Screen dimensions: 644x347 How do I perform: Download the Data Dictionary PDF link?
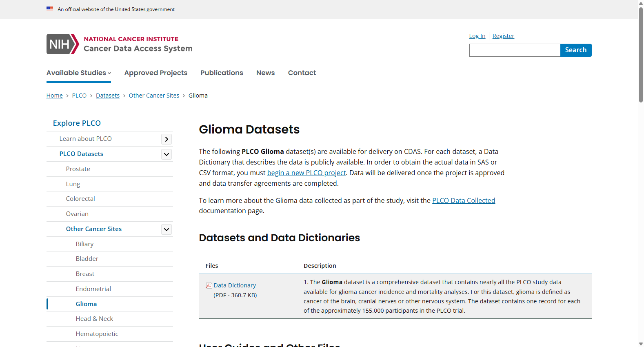click(235, 285)
